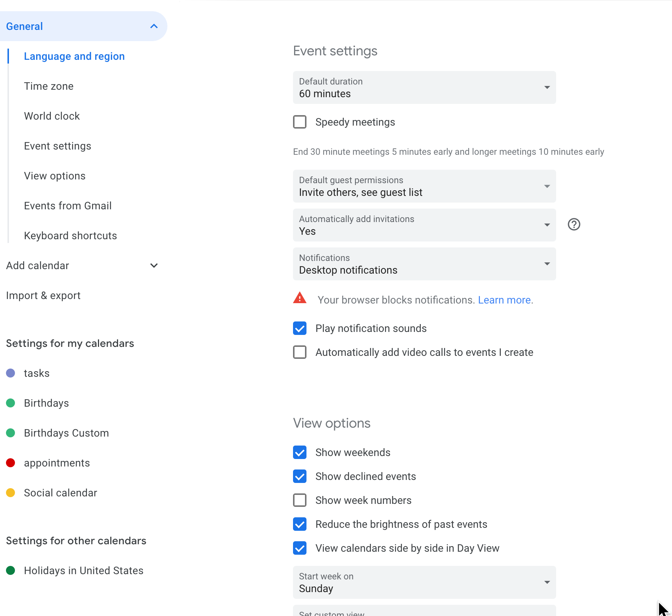Open the Default duration dropdown
The image size is (672, 616).
[x=424, y=87]
